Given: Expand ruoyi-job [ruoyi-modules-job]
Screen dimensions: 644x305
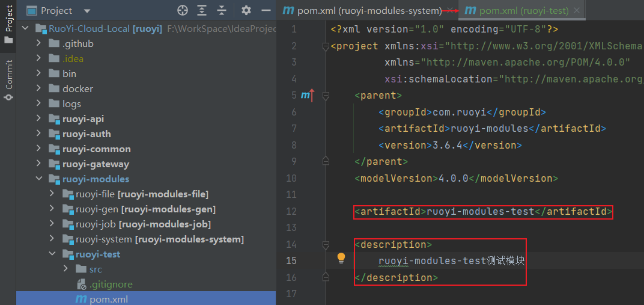Looking at the screenshot, I should (x=52, y=224).
